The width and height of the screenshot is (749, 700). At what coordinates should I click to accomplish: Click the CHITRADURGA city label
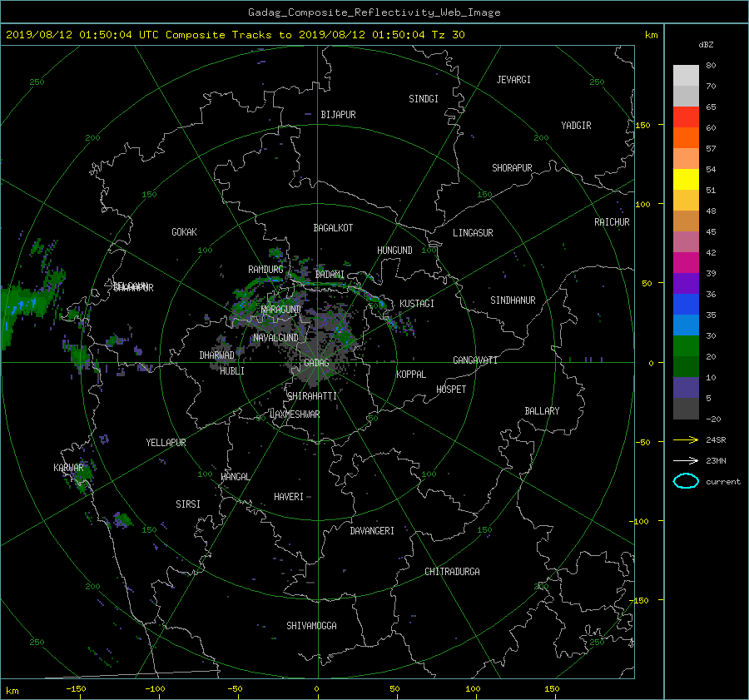pos(452,572)
